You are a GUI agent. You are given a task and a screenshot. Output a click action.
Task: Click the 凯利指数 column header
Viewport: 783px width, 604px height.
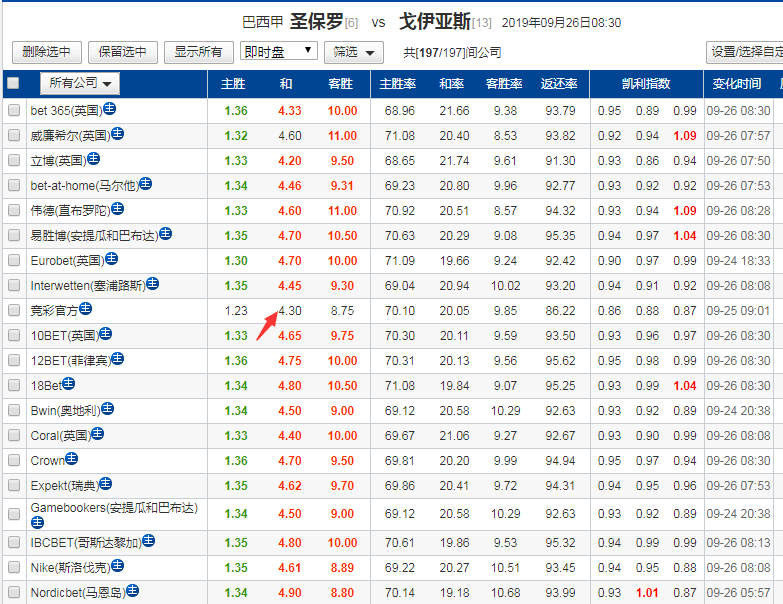[646, 83]
